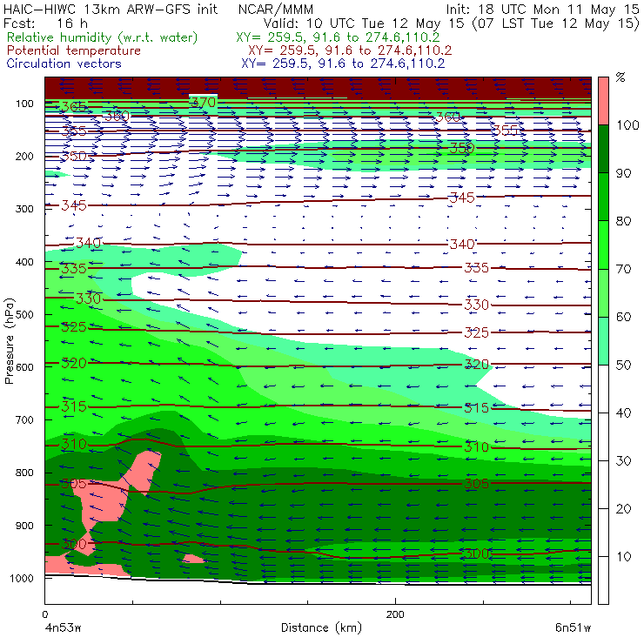
Task: Click the red 'Potential temperature' legend label
Action: (74, 50)
